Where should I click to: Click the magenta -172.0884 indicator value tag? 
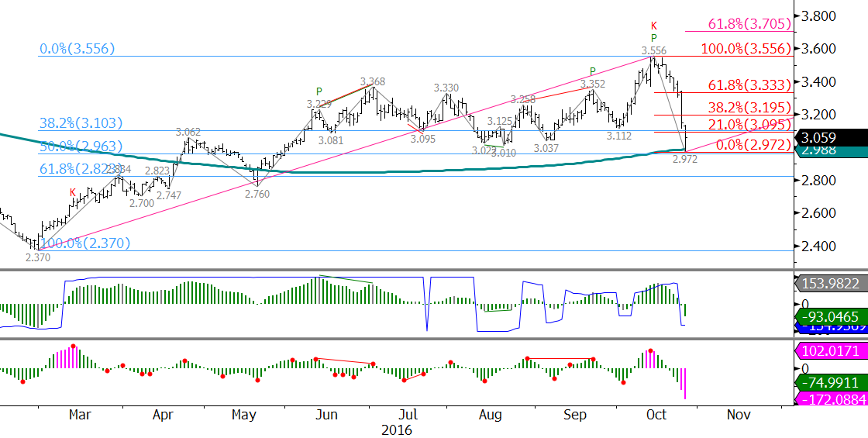pyautogui.click(x=832, y=398)
